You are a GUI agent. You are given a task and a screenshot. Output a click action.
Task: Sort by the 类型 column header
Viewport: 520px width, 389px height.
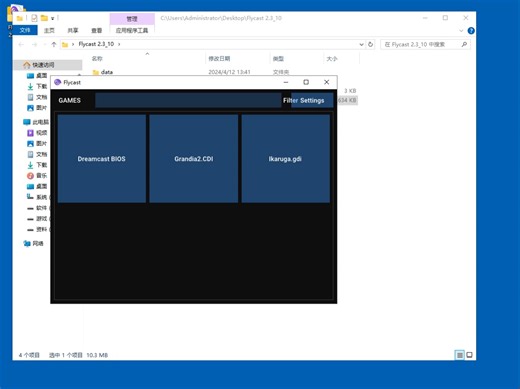pos(278,59)
